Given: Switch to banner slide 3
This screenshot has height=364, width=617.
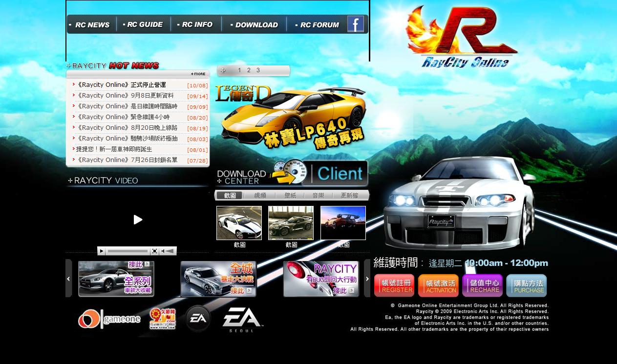Looking at the screenshot, I should click(x=258, y=70).
